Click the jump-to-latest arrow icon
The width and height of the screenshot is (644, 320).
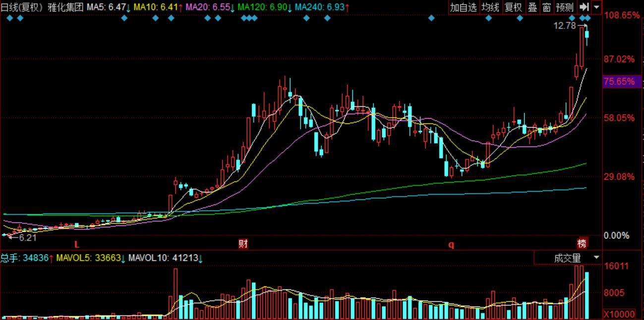584,7
